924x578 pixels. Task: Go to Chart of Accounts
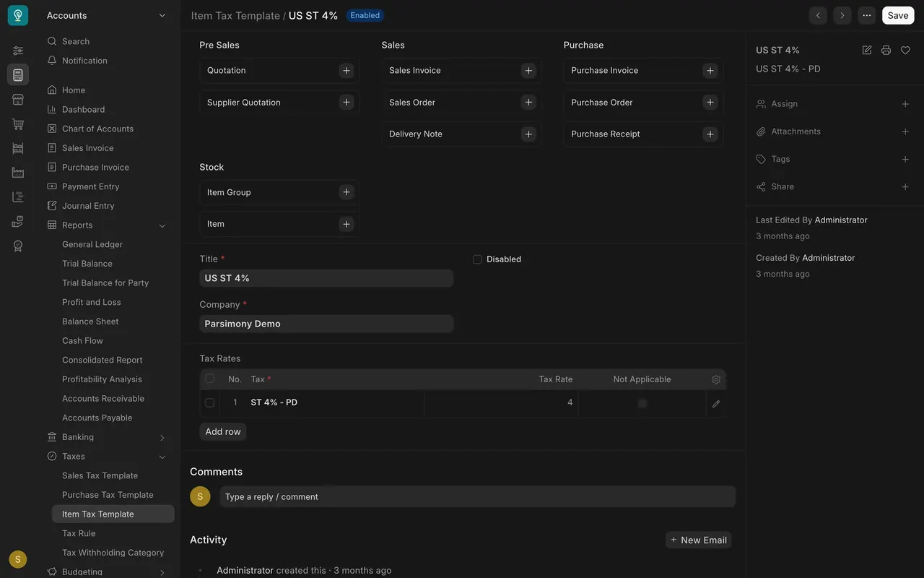point(97,129)
